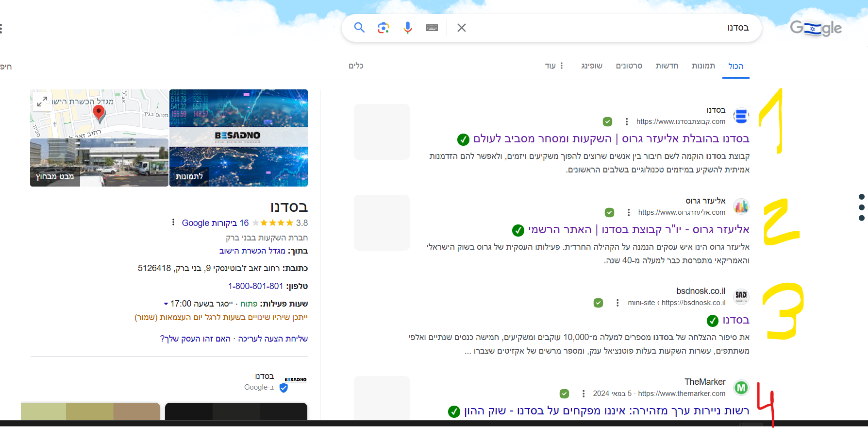Click thumbnail placeholder of first result
Viewport: 868px width, 428px height.
coord(382,132)
